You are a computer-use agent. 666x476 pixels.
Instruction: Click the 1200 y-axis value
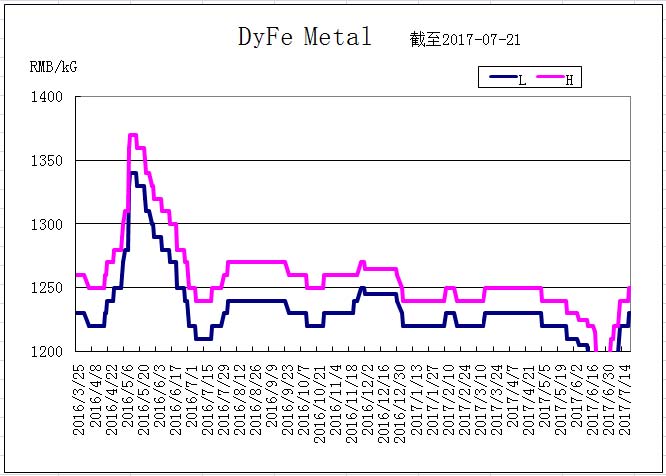click(x=46, y=352)
